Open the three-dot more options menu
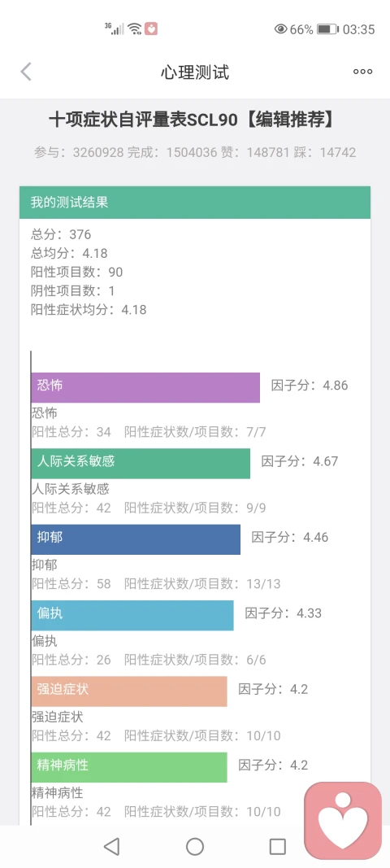 click(363, 72)
